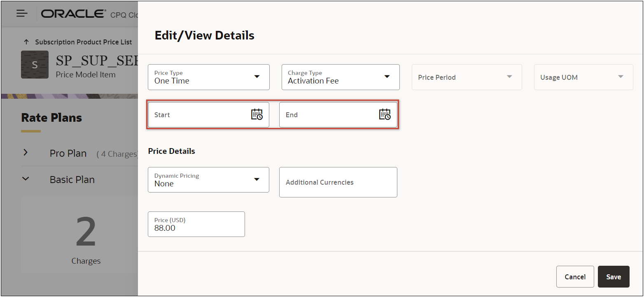
Task: Click the SP_SUP_SER item avatar icon
Action: [x=35, y=65]
